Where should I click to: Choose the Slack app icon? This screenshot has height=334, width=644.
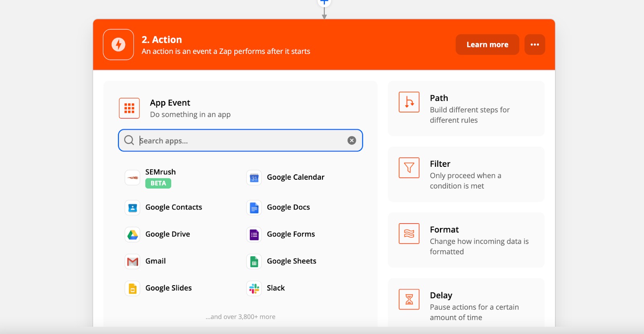[254, 288]
